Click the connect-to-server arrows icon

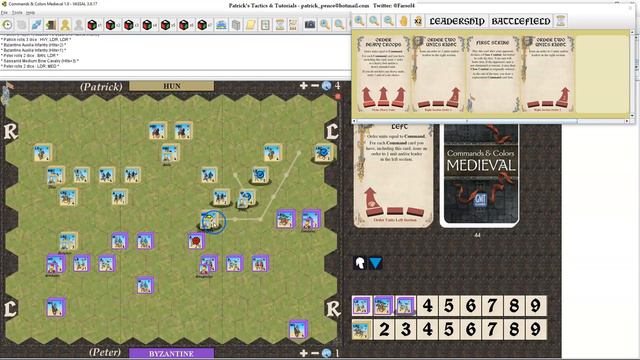click(x=36, y=25)
